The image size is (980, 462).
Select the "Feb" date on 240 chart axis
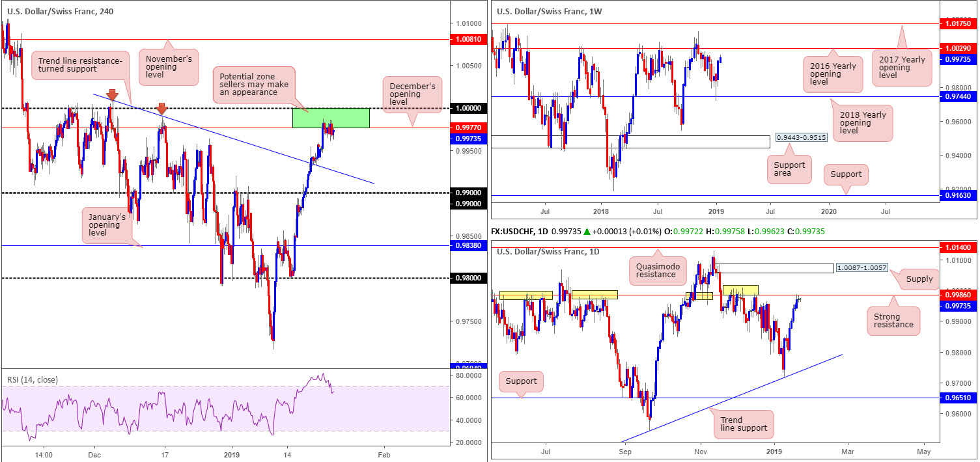click(x=384, y=454)
